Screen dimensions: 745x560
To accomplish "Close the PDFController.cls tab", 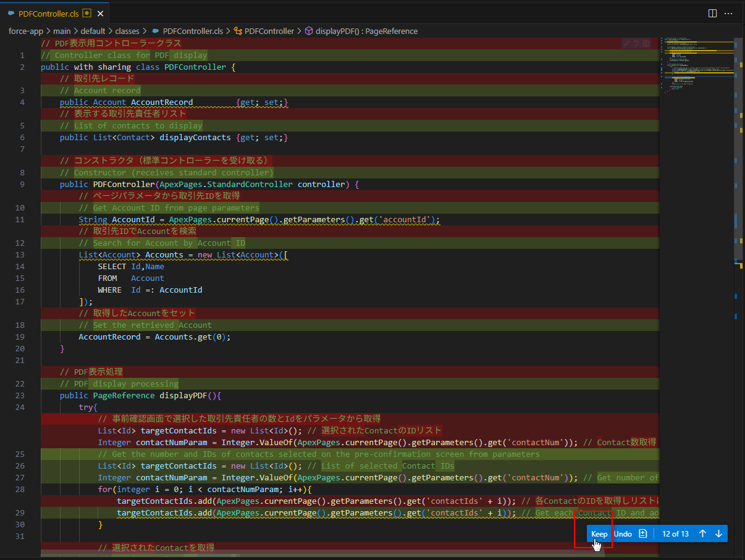I will (x=101, y=13).
